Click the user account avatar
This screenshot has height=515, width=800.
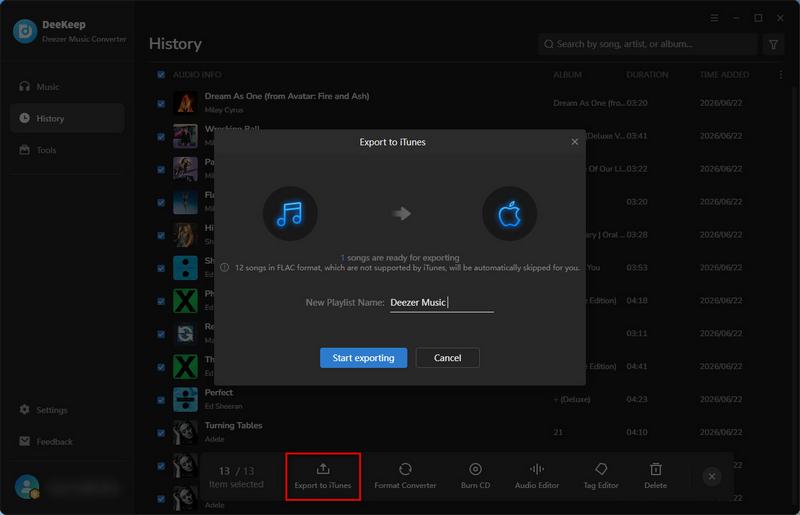click(27, 487)
